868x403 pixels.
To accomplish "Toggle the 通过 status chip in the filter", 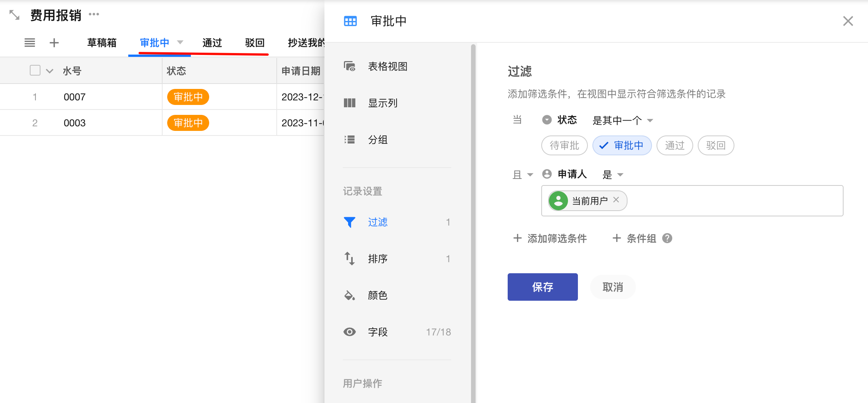I will coord(675,145).
